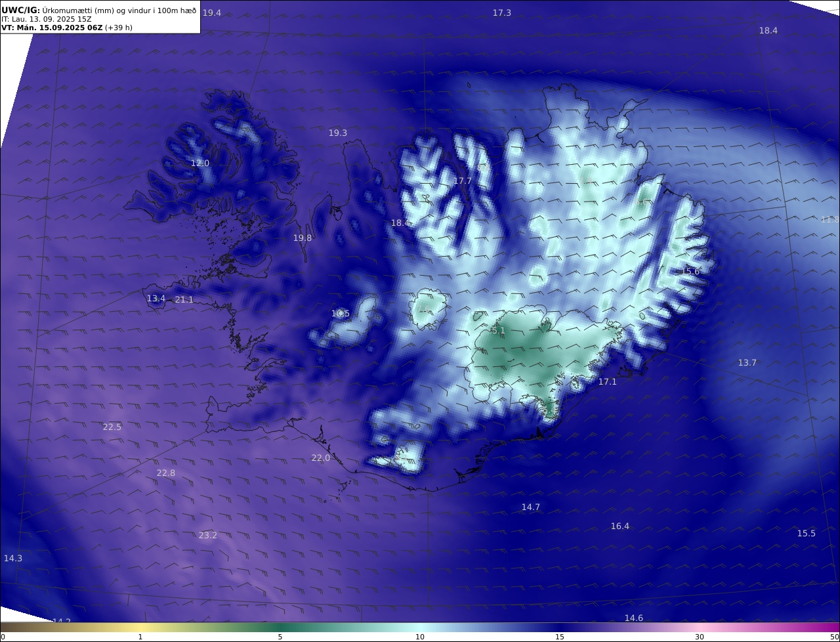840x642 pixels.
Task: Click the colorbar tick label 50
Action: 835,637
